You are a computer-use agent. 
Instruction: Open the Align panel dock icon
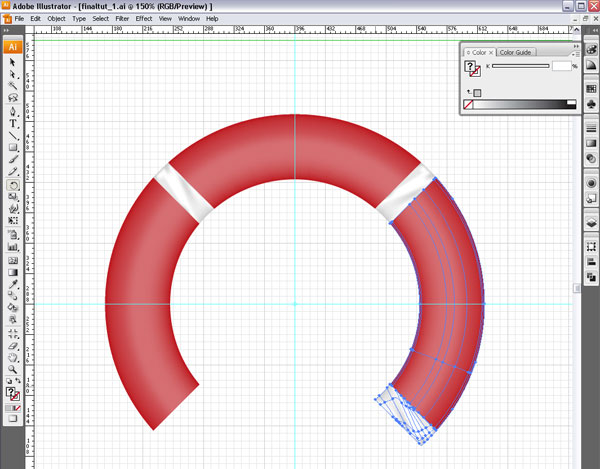tap(591, 262)
